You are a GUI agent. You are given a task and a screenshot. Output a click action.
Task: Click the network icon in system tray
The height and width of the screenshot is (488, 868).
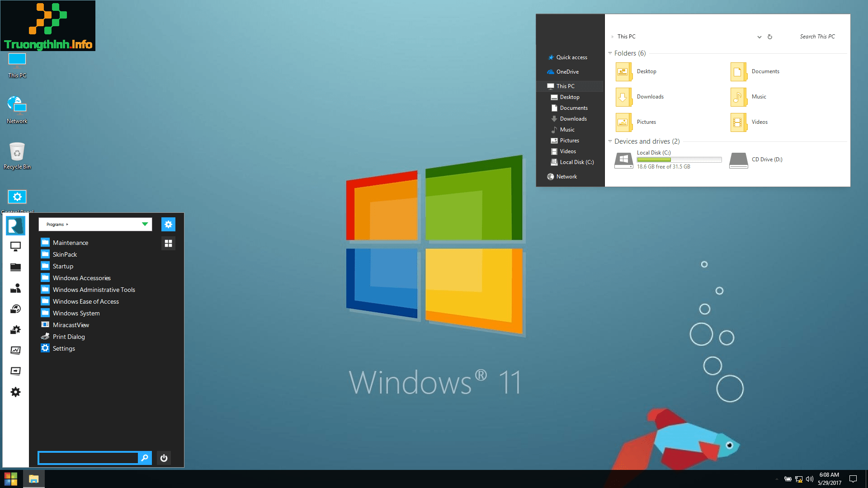tap(799, 479)
